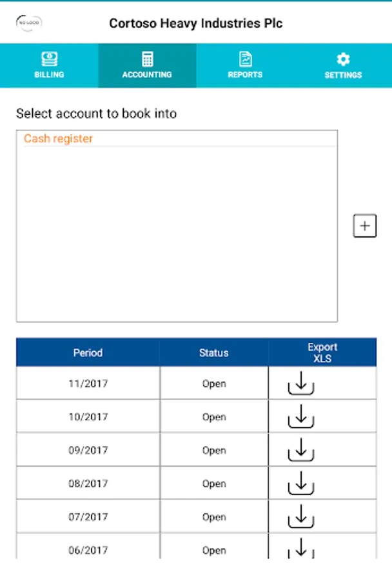Add a new account with plus button
The width and height of the screenshot is (392, 581).
click(x=365, y=226)
